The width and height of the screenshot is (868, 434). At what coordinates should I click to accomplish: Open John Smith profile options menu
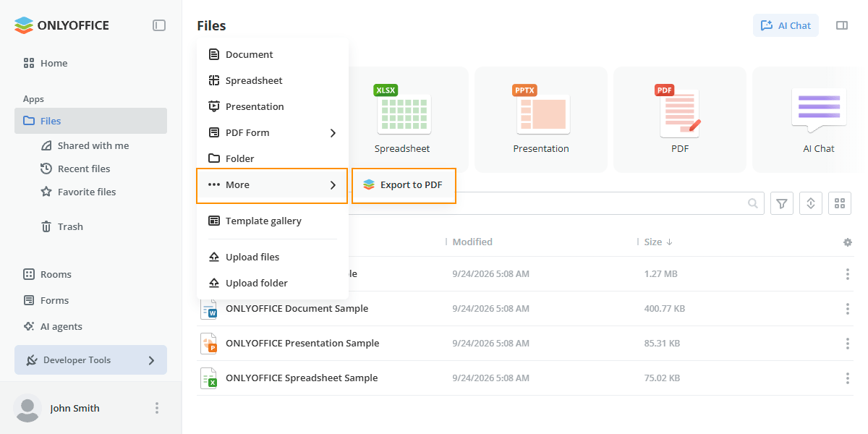(x=157, y=408)
